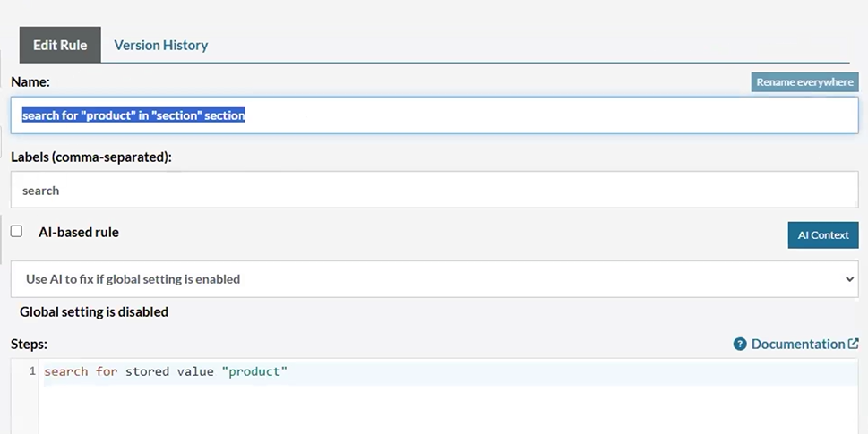Click line number 1 in steps gutter
868x434 pixels.
(x=32, y=371)
